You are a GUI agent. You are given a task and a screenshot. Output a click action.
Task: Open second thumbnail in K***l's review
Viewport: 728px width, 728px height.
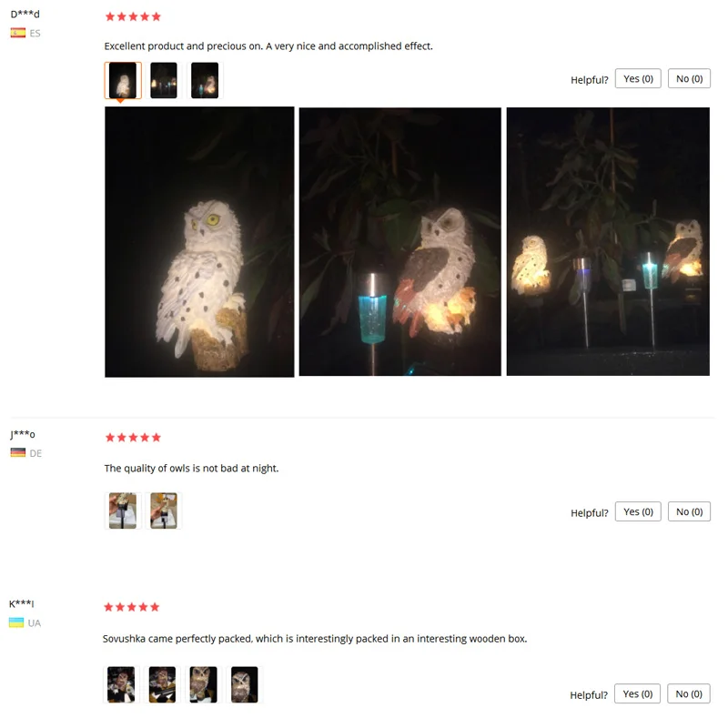[x=162, y=685]
